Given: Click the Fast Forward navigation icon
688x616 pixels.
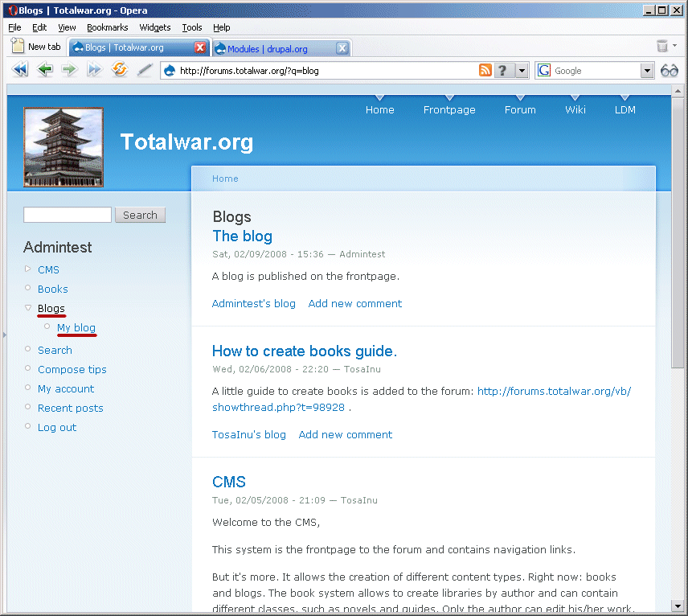Looking at the screenshot, I should [94, 69].
